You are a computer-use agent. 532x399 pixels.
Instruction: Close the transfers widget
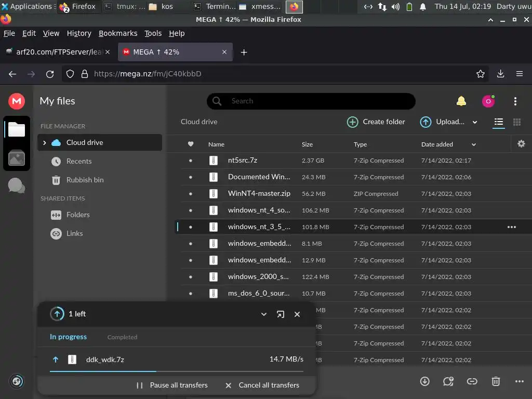(x=297, y=314)
